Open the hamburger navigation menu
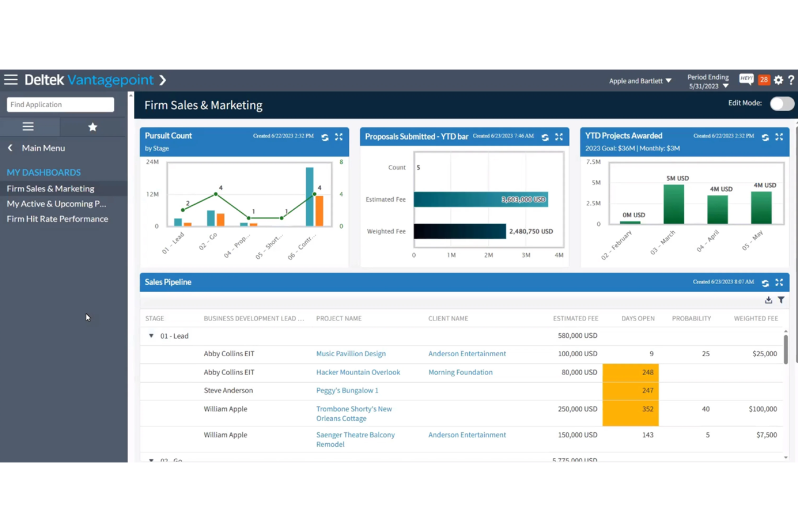 click(x=11, y=80)
